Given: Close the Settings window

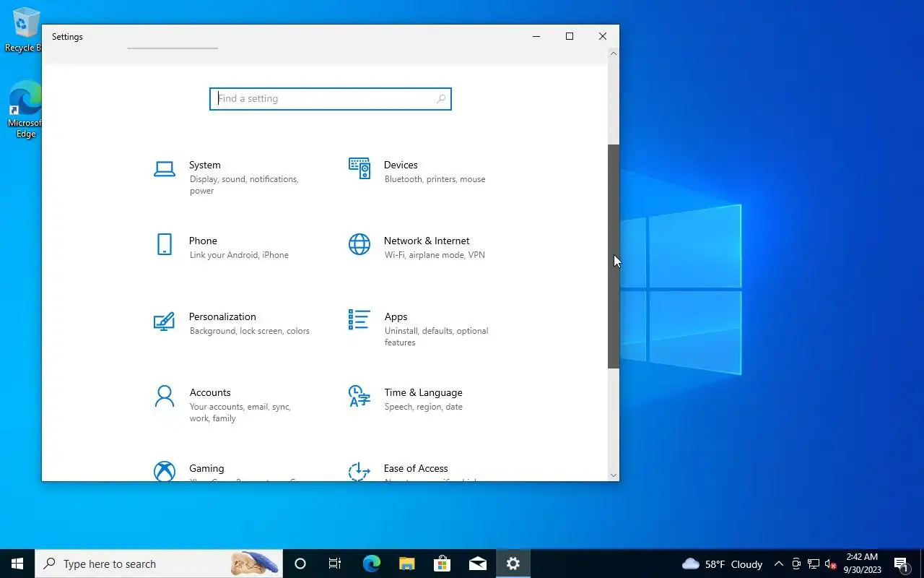Looking at the screenshot, I should click(x=603, y=36).
